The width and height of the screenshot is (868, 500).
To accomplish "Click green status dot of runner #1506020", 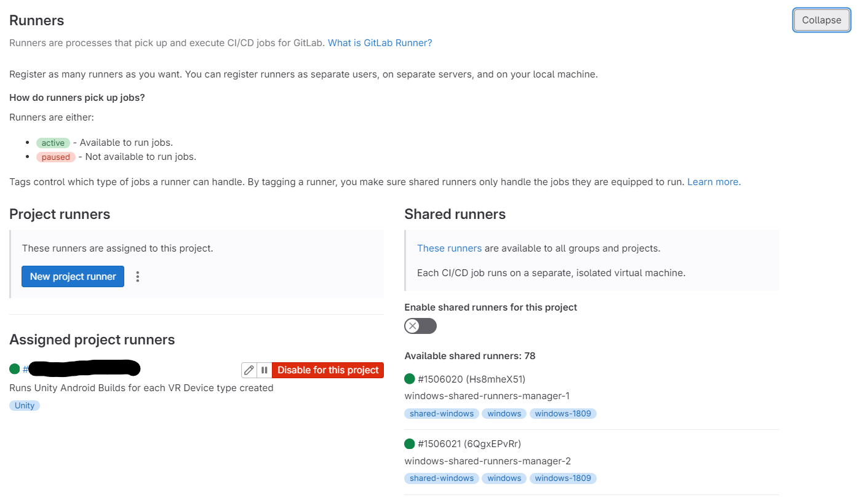I will click(x=410, y=379).
